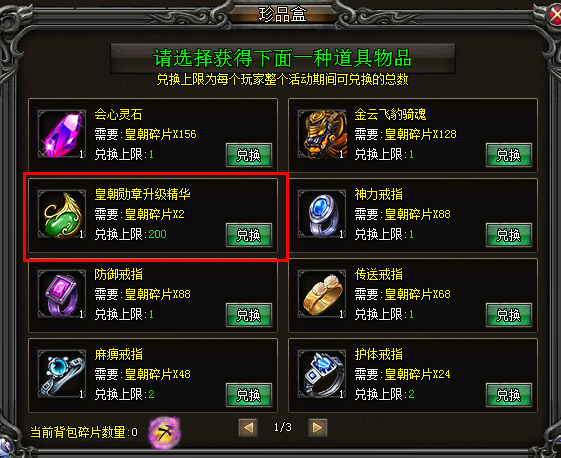
Task: Click the pickaxe fragment icon at bottom
Action: coord(165,432)
